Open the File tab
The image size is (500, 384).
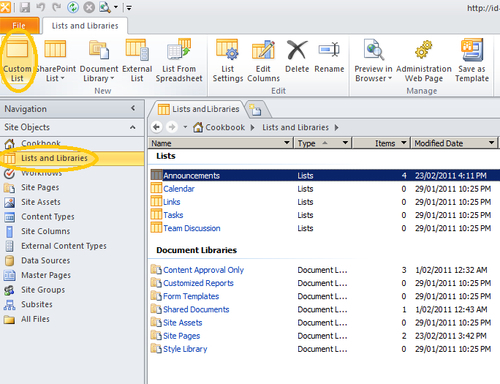point(19,26)
